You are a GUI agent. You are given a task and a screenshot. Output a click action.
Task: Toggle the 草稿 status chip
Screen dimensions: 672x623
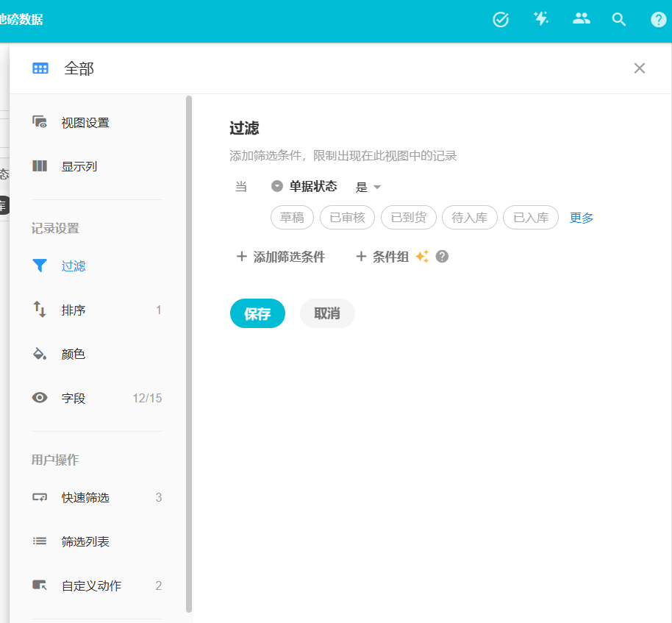(293, 218)
